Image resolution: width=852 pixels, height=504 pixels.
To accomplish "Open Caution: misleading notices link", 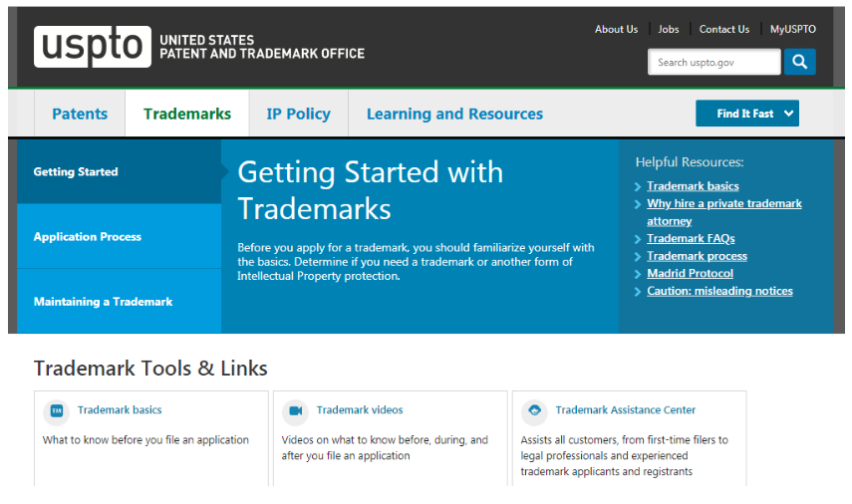I will [x=719, y=291].
